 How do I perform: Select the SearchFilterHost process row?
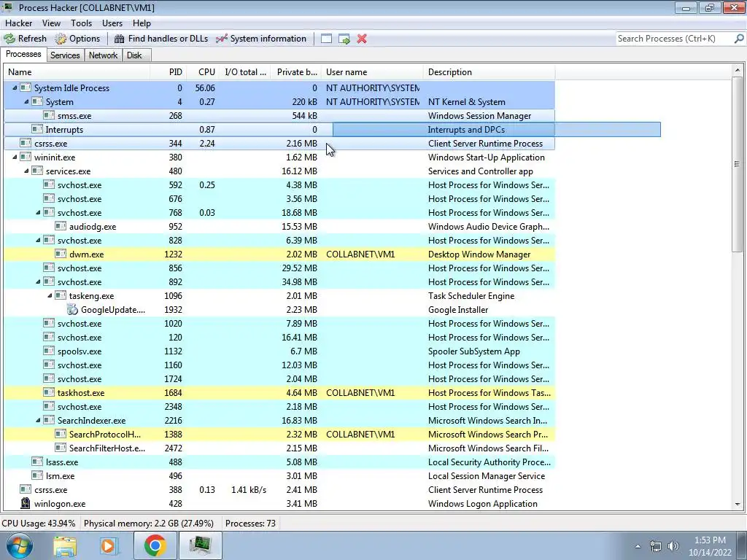click(279, 448)
